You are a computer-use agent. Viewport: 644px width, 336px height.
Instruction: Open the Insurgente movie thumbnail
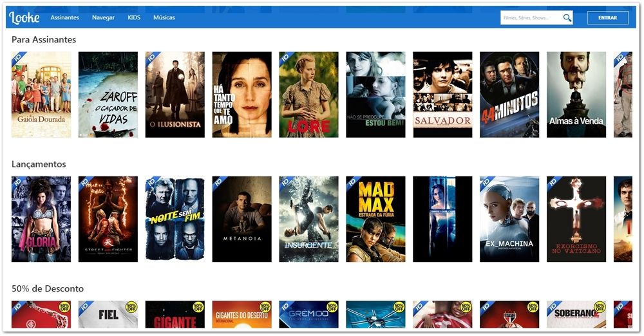point(309,219)
